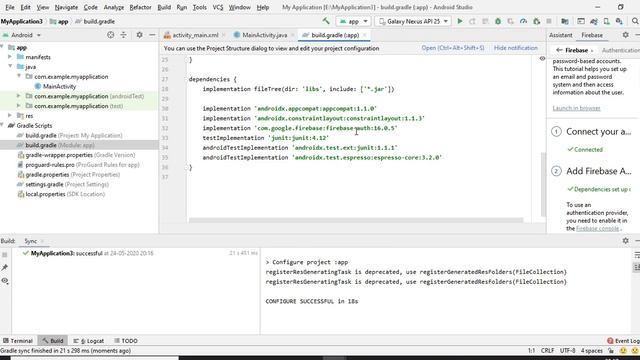Click Sync Project with Gradle Files icon

click(593, 21)
